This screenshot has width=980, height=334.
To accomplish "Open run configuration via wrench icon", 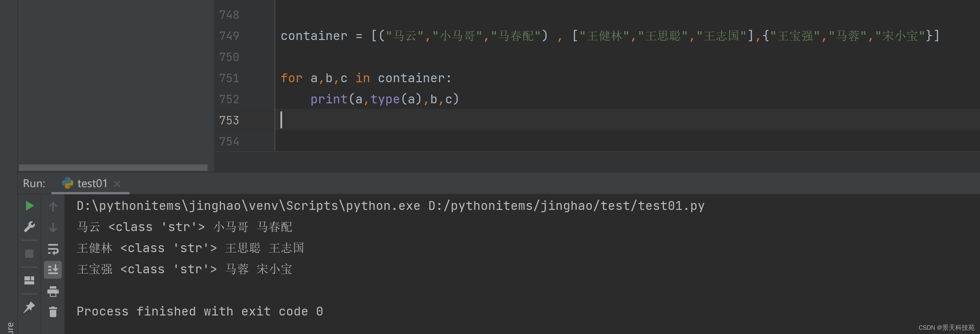I will click(x=29, y=227).
